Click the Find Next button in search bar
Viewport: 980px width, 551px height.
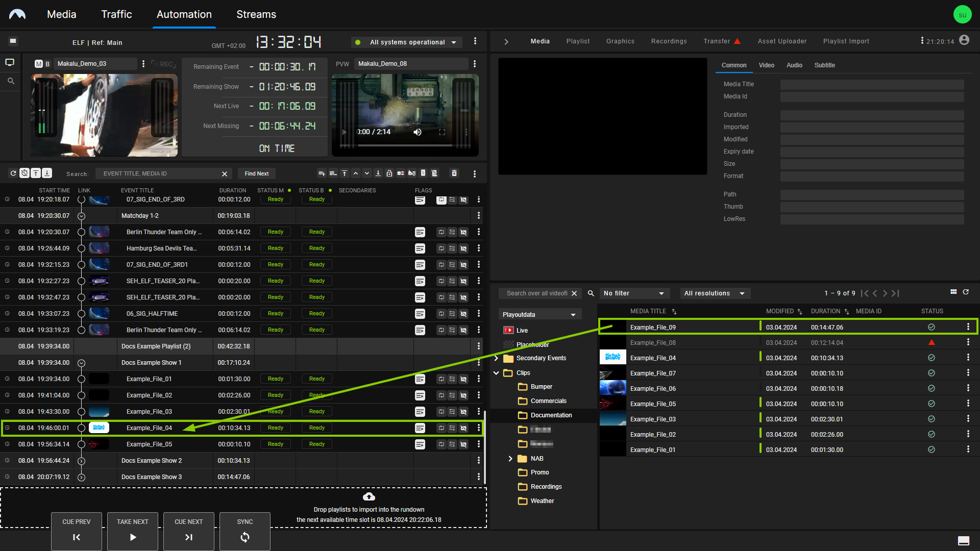256,173
